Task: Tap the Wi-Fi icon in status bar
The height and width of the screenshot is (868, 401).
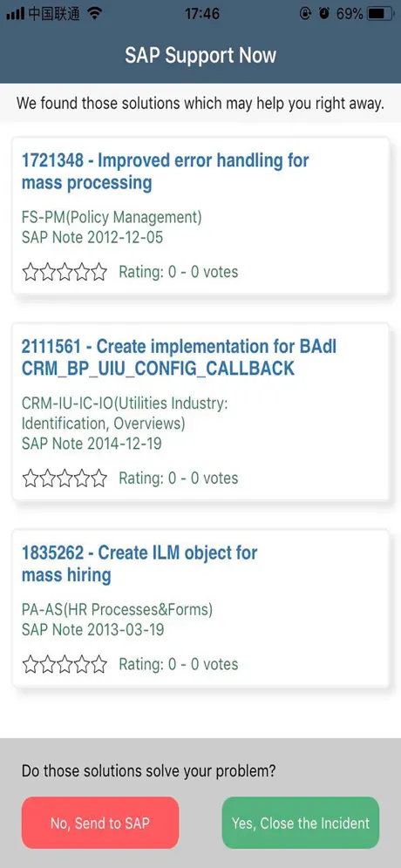Action: 95,13
